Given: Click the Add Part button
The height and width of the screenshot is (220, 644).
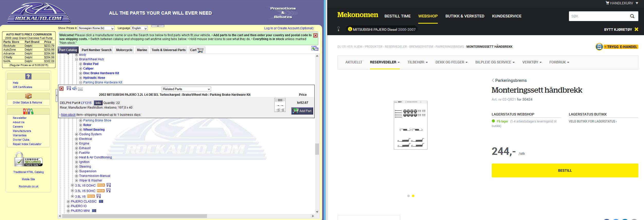Looking at the screenshot, I should [x=302, y=111].
